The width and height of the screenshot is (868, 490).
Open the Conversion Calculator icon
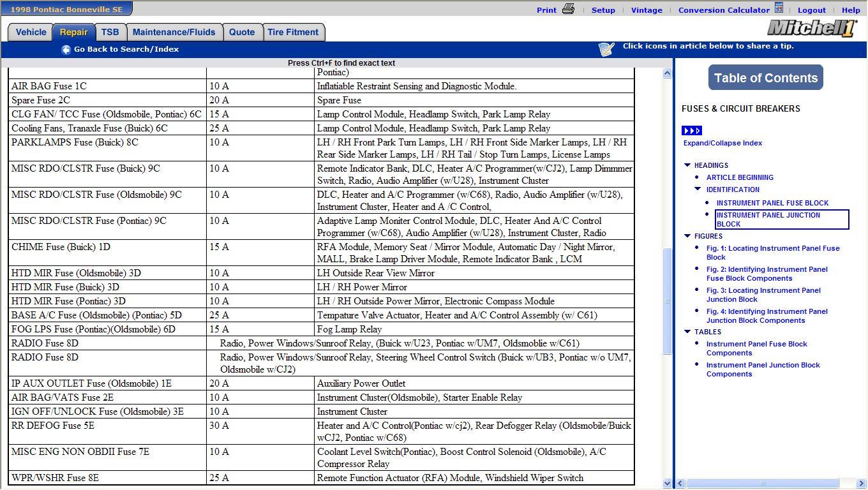[x=779, y=8]
